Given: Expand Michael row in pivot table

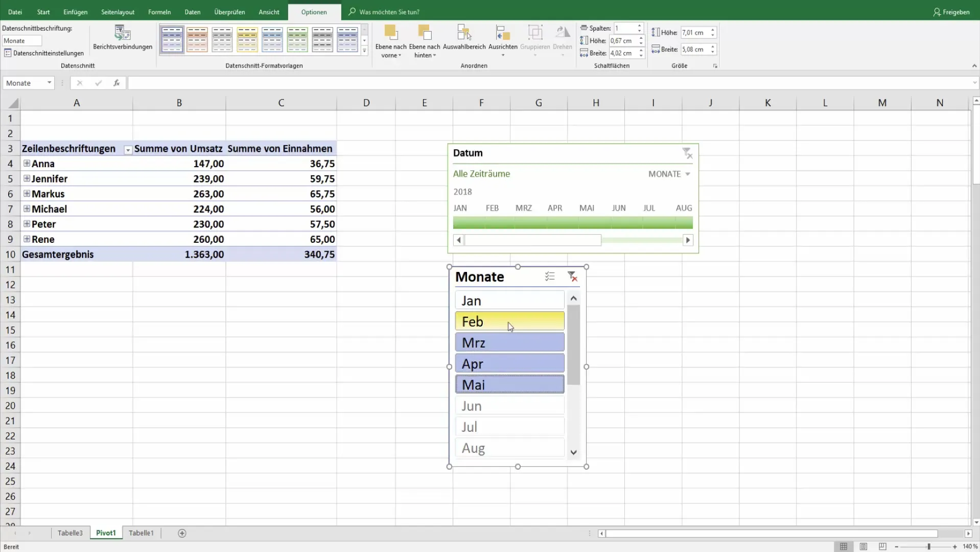Looking at the screenshot, I should 27,209.
